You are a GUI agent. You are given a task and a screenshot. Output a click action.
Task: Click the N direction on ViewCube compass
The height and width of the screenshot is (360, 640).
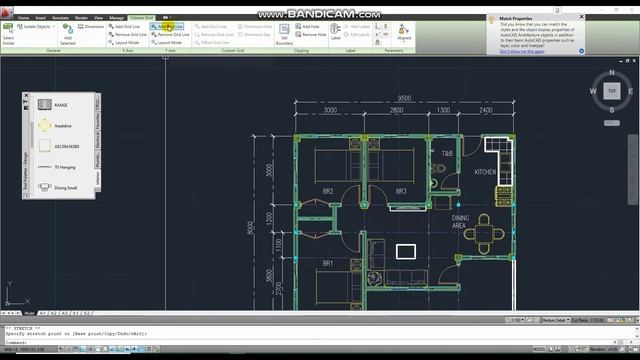click(x=612, y=72)
